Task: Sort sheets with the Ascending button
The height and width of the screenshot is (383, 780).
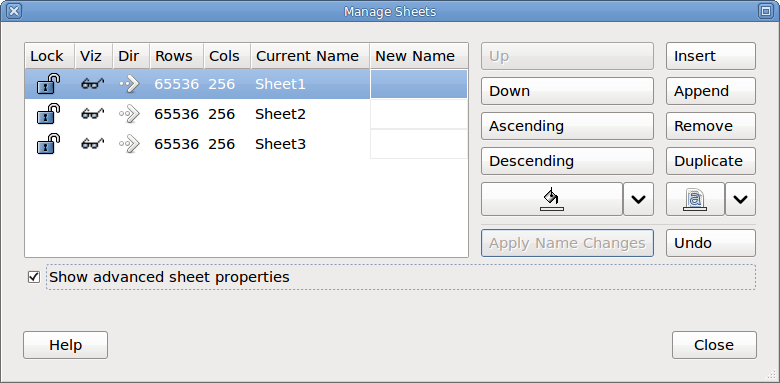Action: coord(567,126)
